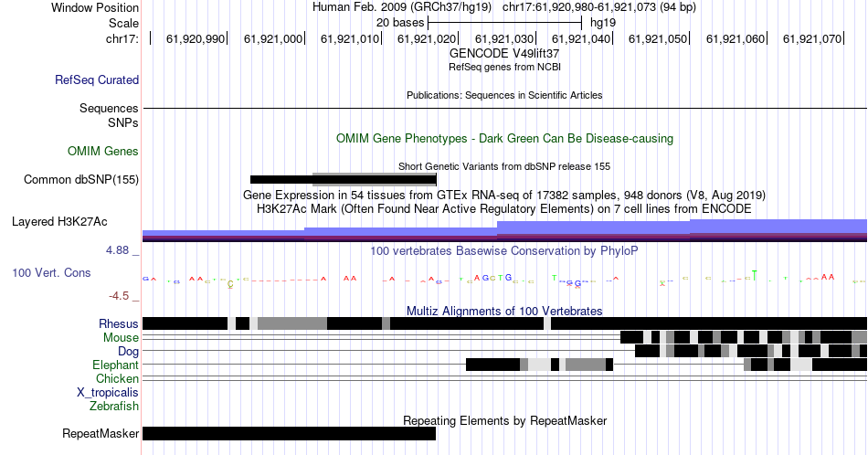Click the Elephant alignment label
This screenshot has height=455, width=868.
click(x=115, y=365)
